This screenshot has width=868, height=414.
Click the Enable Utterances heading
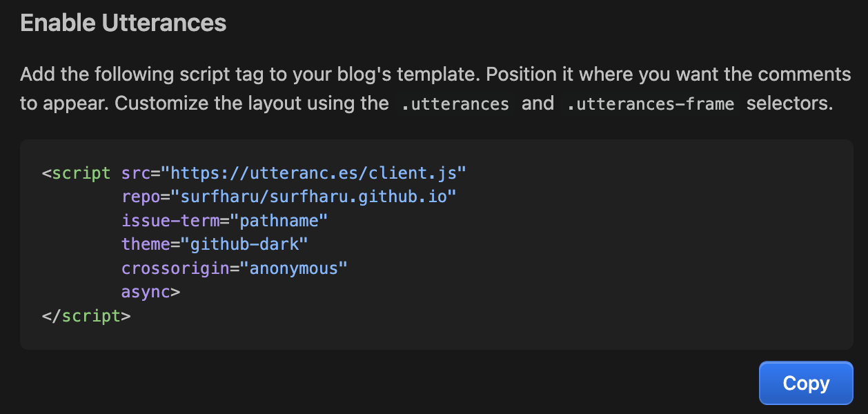124,23
